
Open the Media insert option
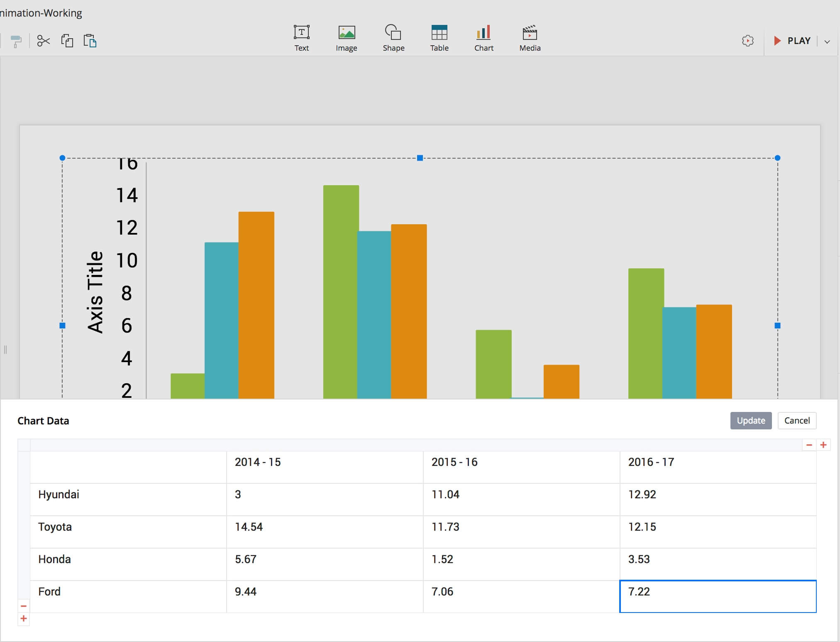pos(530,38)
